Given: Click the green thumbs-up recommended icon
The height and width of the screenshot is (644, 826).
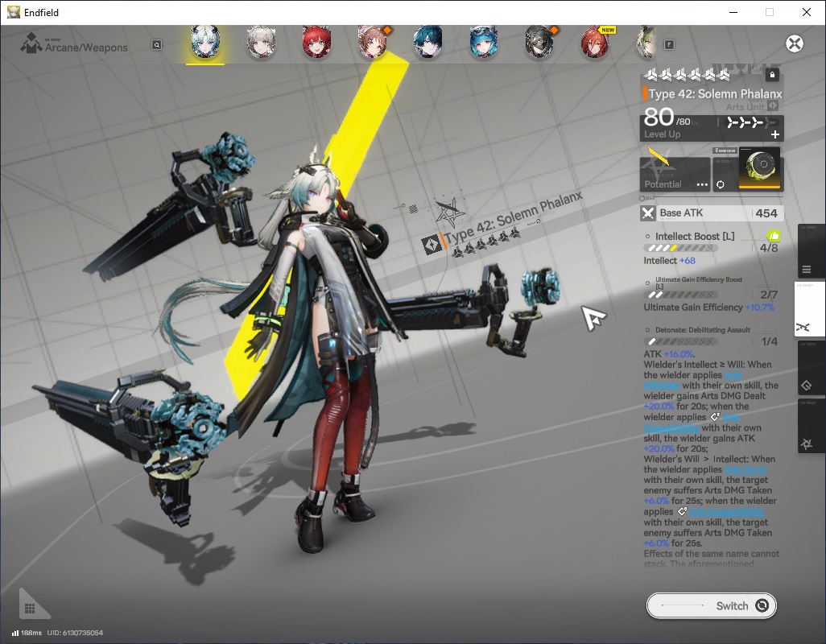Looking at the screenshot, I should 774,235.
